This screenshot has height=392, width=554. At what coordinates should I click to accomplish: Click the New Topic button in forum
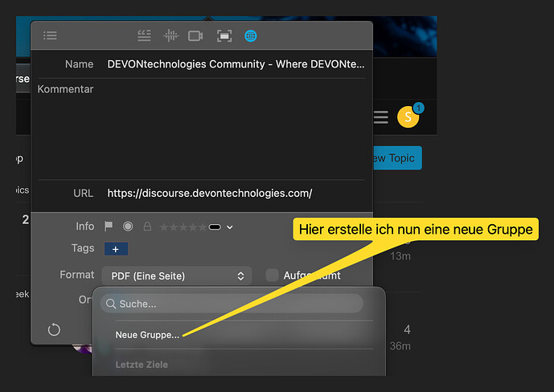(x=397, y=158)
